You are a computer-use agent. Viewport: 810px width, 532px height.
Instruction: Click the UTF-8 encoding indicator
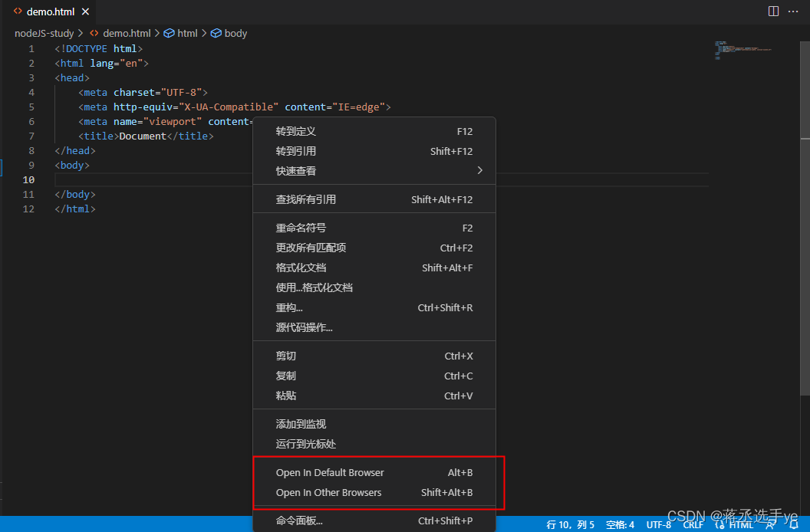(x=658, y=524)
